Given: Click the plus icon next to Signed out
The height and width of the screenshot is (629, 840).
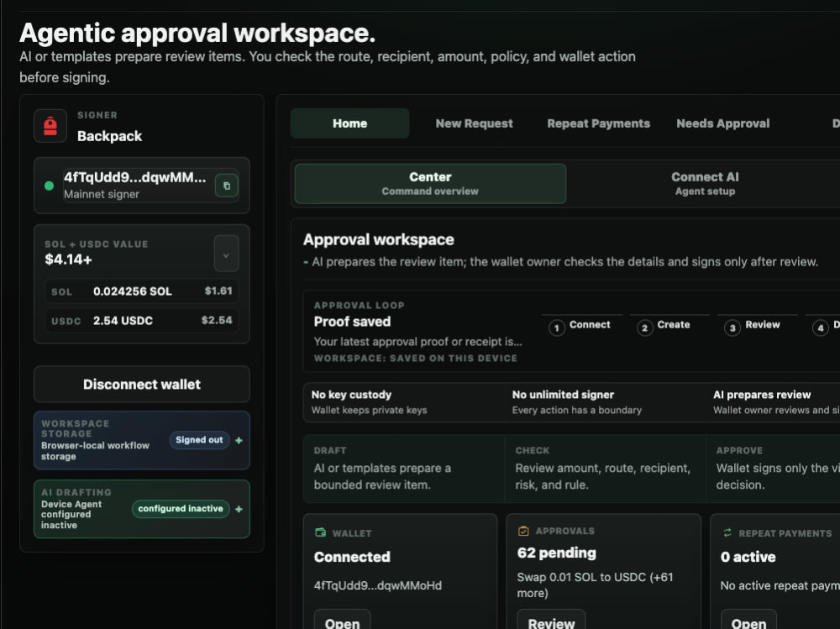Looking at the screenshot, I should pos(239,440).
